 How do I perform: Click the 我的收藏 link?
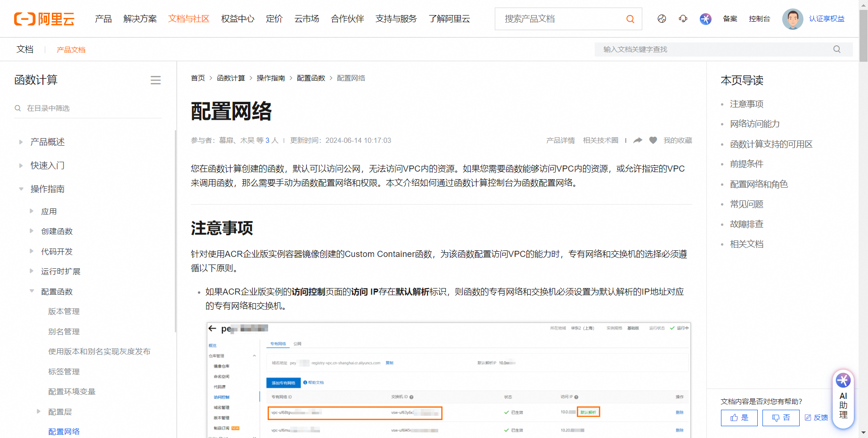pos(678,140)
